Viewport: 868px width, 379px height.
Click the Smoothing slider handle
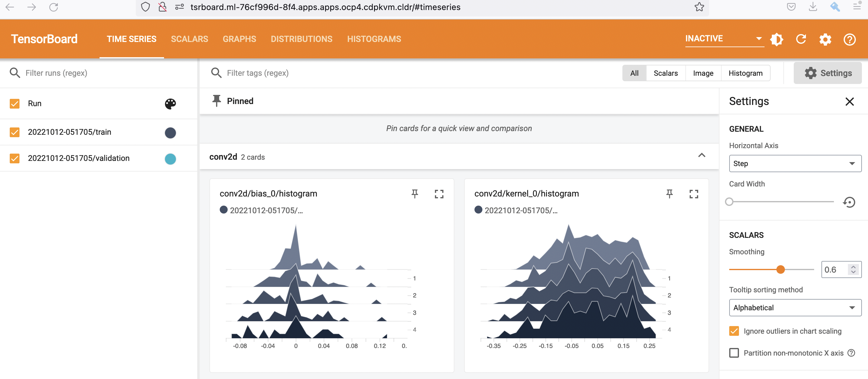point(780,269)
